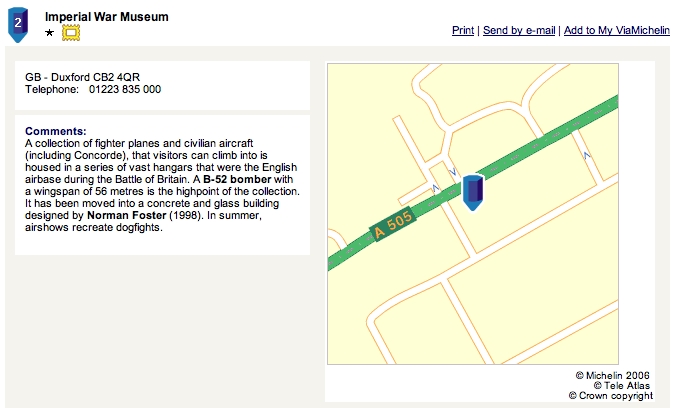Click the Comments heading

click(x=56, y=131)
